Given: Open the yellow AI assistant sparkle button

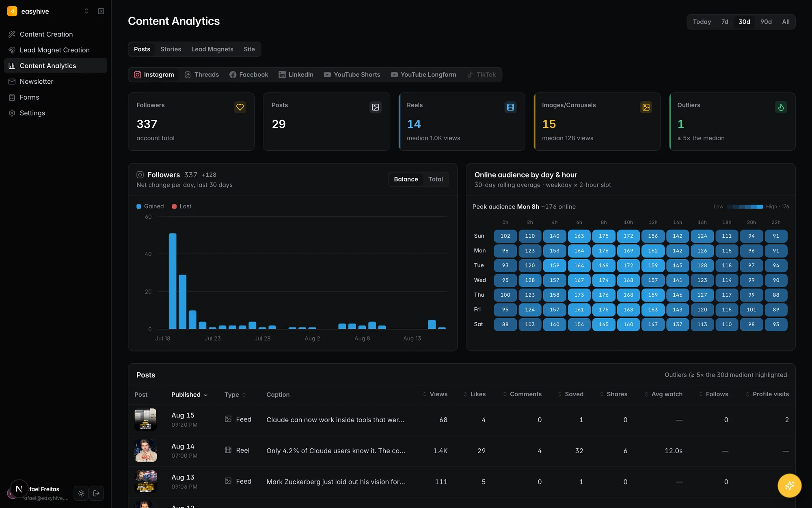Looking at the screenshot, I should pyautogui.click(x=789, y=486).
